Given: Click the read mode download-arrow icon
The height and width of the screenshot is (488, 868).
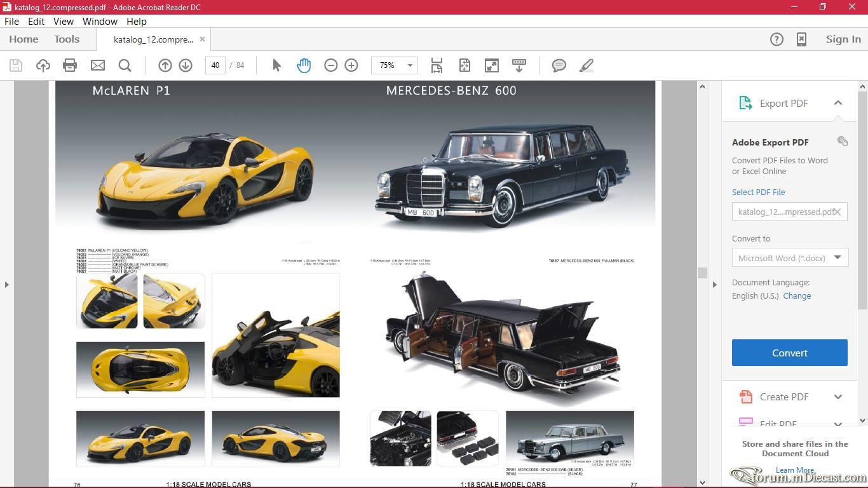Looking at the screenshot, I should (x=519, y=65).
